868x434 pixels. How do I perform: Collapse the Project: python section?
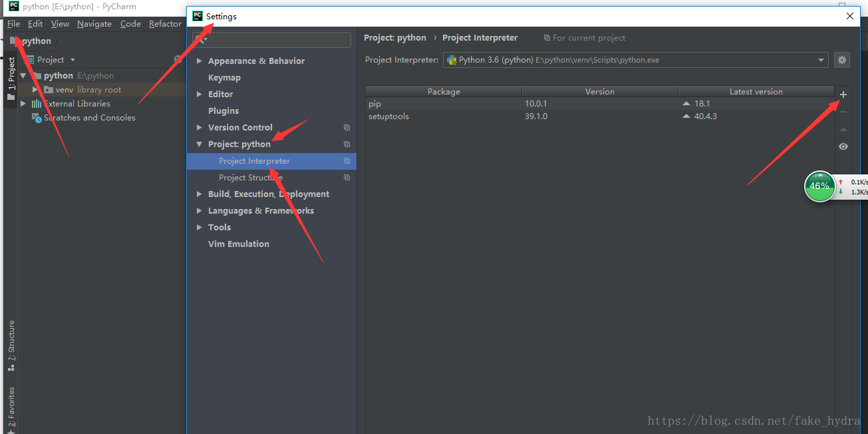(x=199, y=144)
